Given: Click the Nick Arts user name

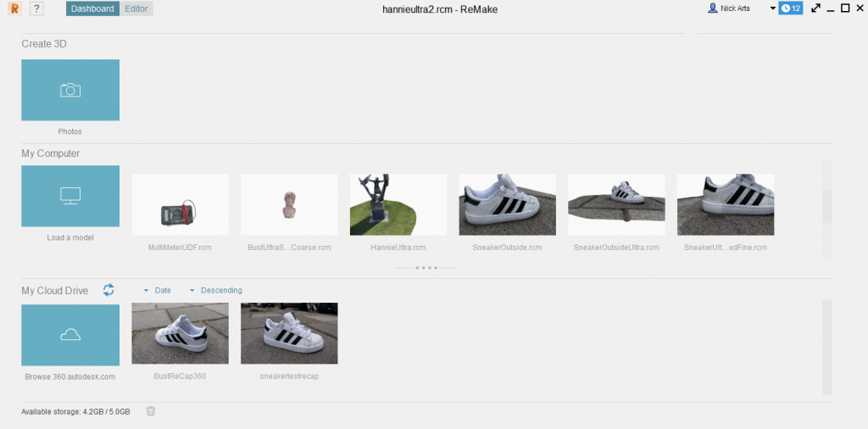Looking at the screenshot, I should tap(735, 8).
